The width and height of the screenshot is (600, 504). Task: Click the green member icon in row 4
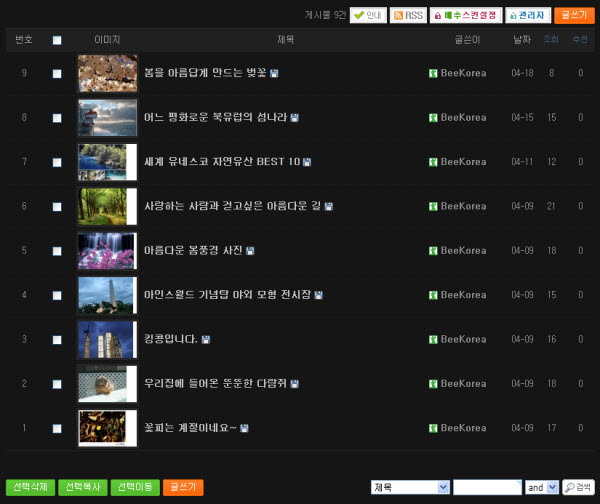coord(433,295)
